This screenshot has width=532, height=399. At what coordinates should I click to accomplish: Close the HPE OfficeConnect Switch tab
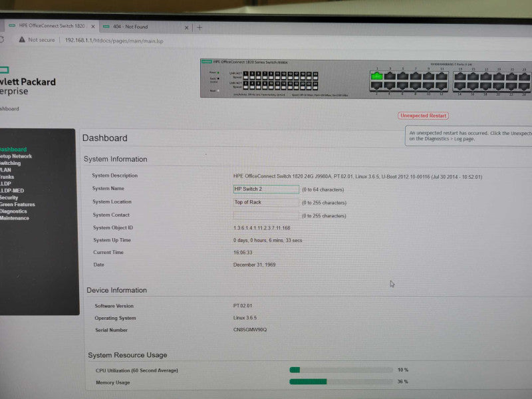(93, 26)
